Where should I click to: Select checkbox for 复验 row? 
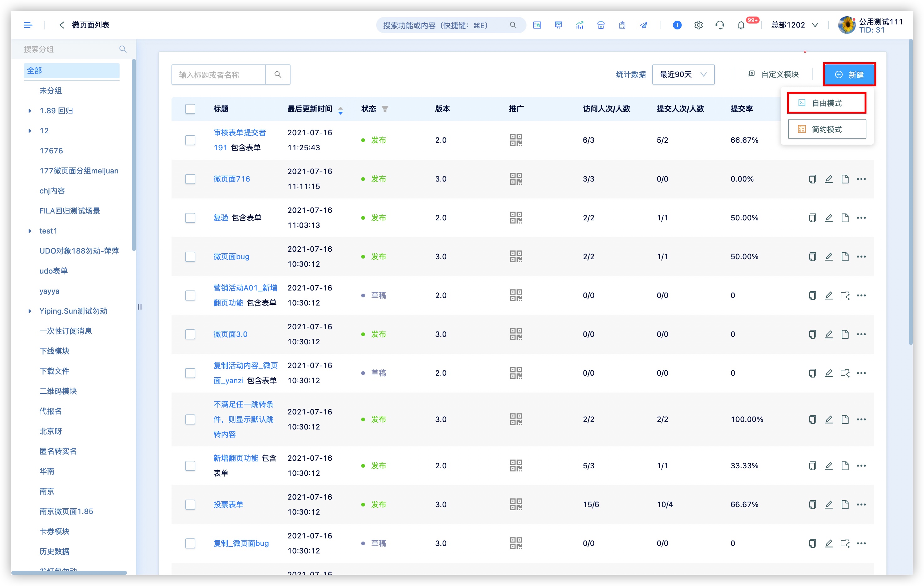tap(190, 218)
